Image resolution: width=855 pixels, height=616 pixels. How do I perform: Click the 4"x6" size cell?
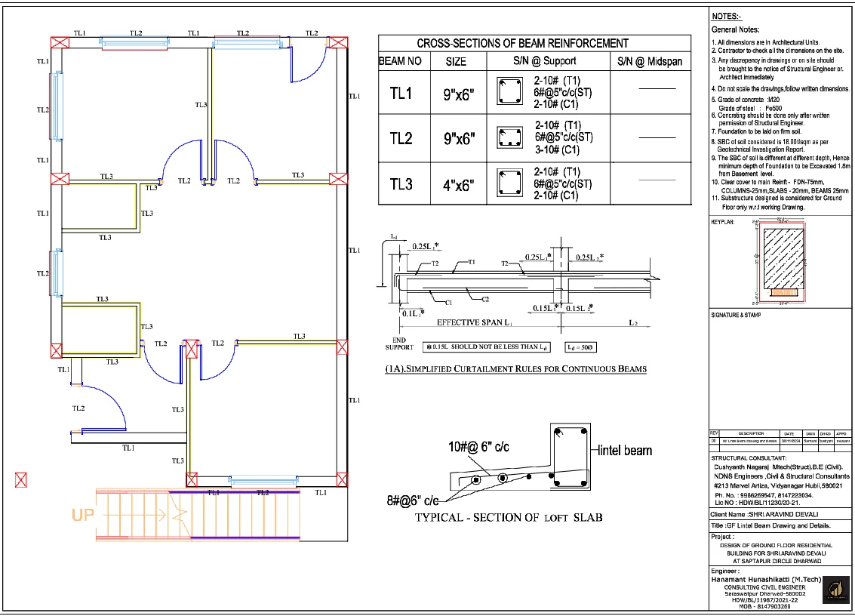click(459, 186)
